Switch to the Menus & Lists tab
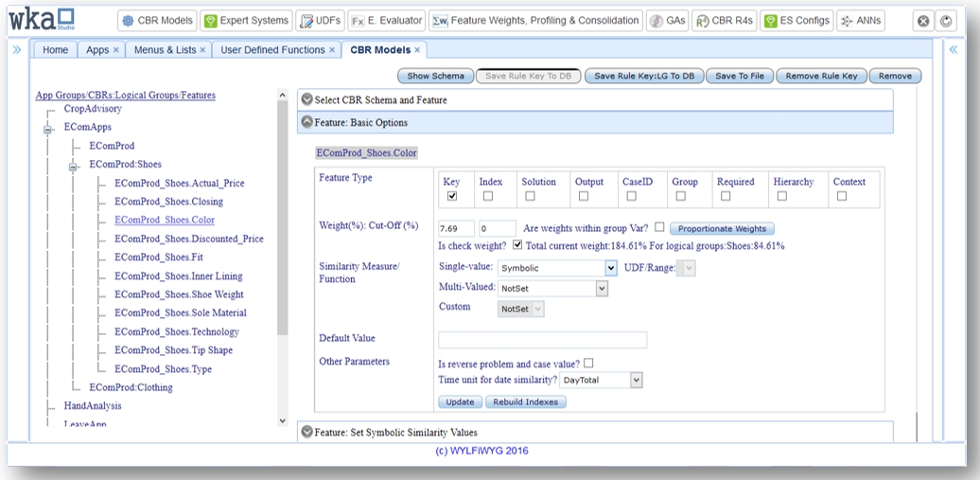The width and height of the screenshot is (980, 480). (169, 50)
